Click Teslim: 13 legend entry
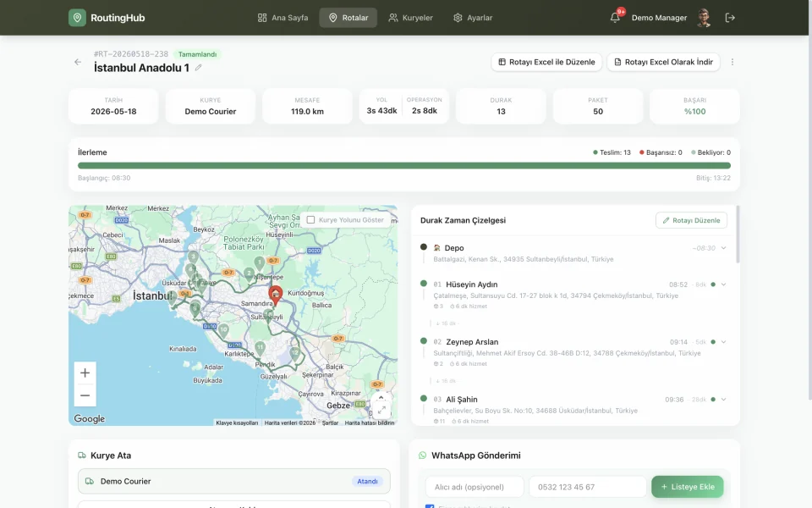 coord(612,152)
